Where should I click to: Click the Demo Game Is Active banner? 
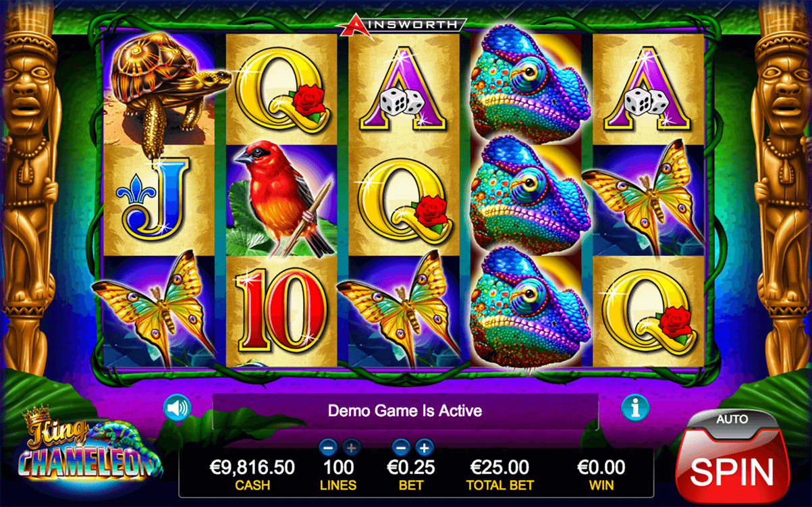point(405,410)
